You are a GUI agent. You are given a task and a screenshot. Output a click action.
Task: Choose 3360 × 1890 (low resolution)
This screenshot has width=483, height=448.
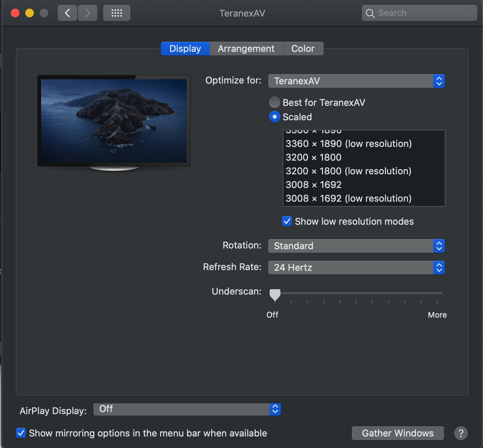(x=364, y=144)
